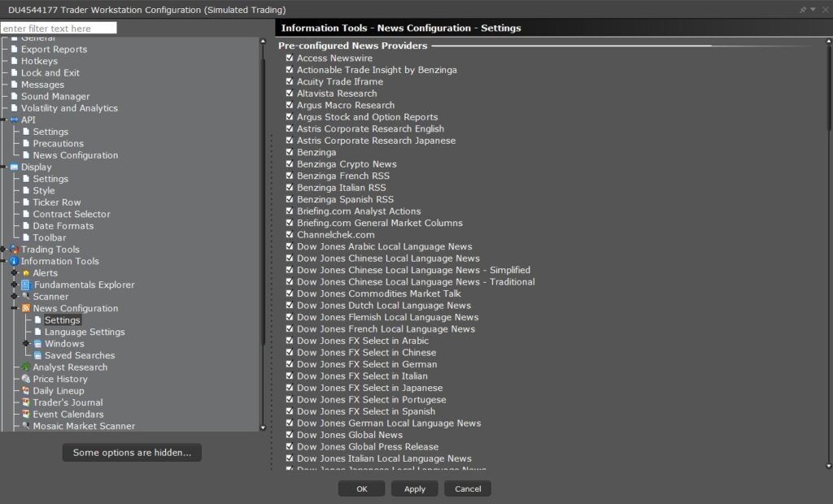833x504 pixels.
Task: Click the Information Tools info icon
Action: 15,261
